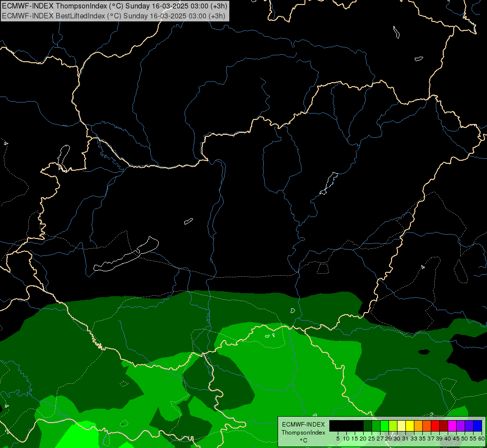Choose the bright red 37-39 legend swatch
This screenshot has height=448, width=487.
435,426
